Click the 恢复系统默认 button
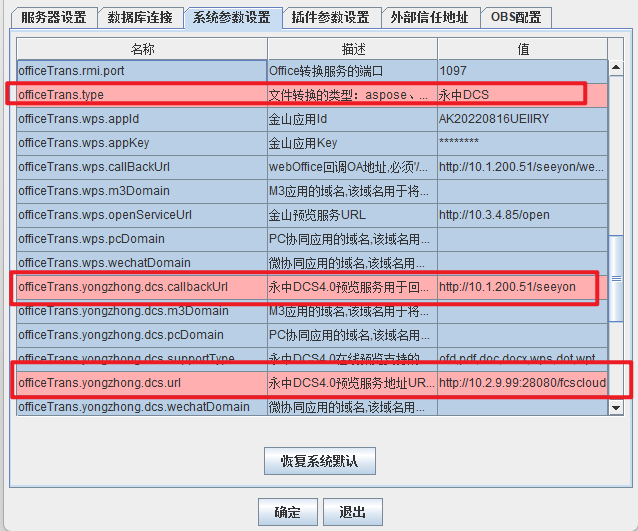This screenshot has width=638, height=531. coord(319,461)
